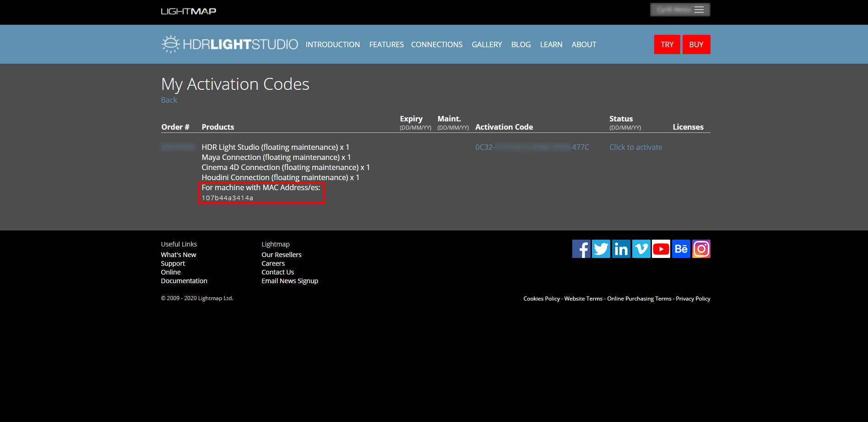The height and width of the screenshot is (422, 868).
Task: Open the Contact Us footer link
Action: [x=278, y=272]
